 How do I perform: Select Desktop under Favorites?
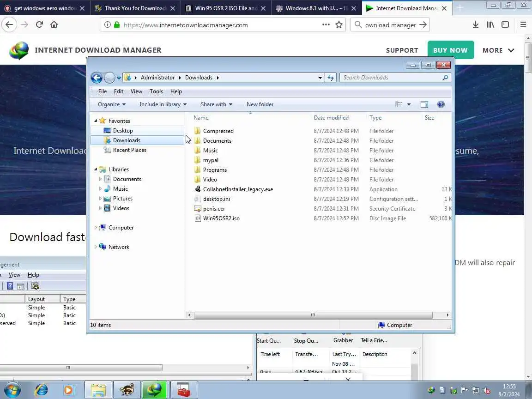tap(137, 131)
